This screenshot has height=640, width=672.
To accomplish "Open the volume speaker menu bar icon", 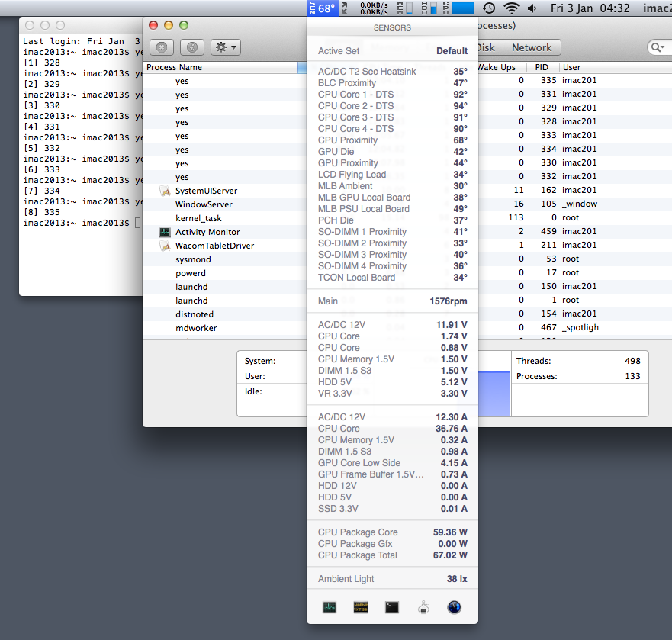I will pos(532,8).
